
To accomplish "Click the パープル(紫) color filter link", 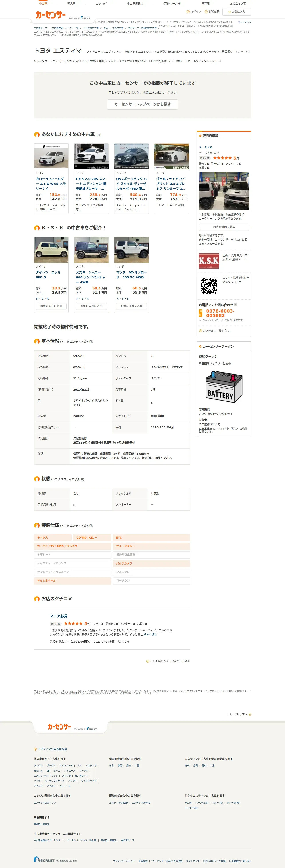I will tap(202, 803).
